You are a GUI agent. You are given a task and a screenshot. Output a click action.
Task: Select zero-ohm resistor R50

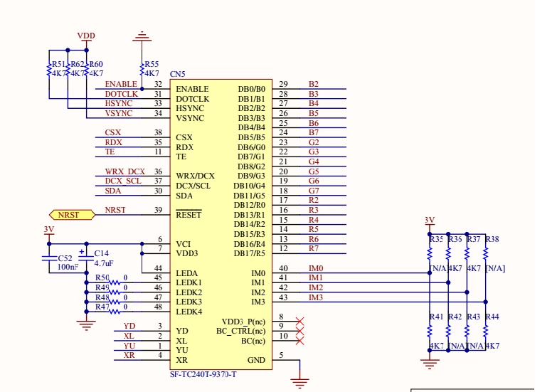115,282
